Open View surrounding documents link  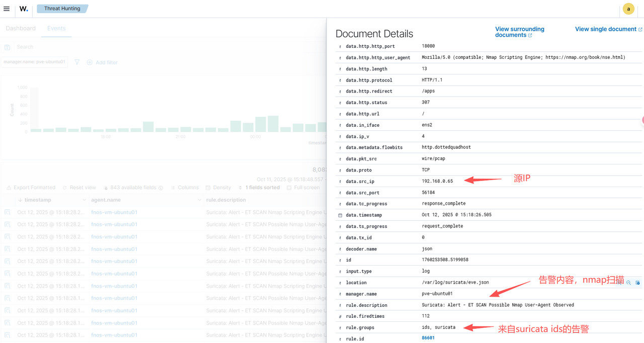click(x=519, y=32)
